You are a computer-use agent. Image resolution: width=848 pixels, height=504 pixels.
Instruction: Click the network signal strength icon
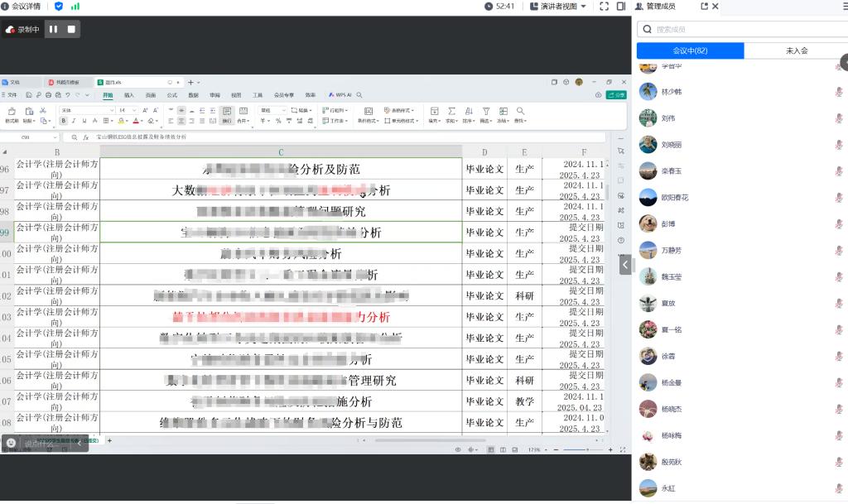click(x=75, y=7)
